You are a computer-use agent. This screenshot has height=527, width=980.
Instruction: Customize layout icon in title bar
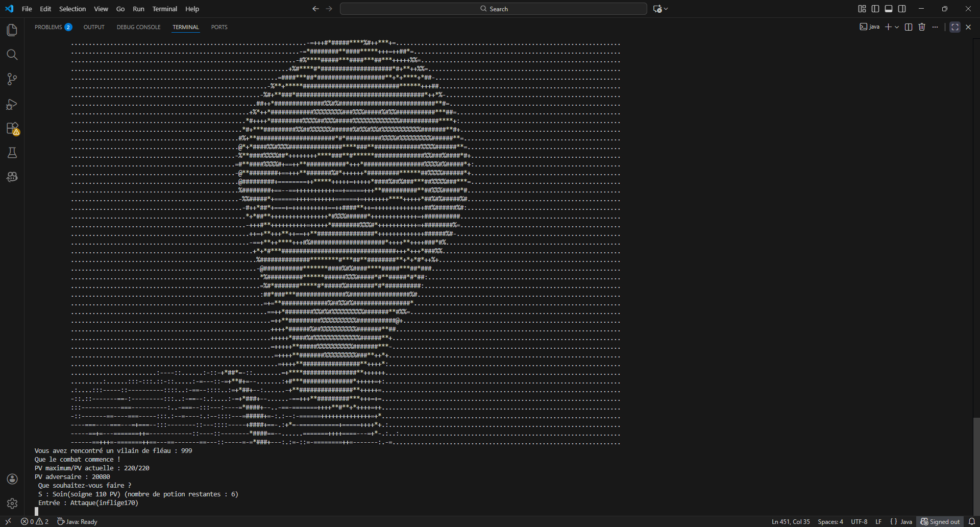pyautogui.click(x=862, y=9)
